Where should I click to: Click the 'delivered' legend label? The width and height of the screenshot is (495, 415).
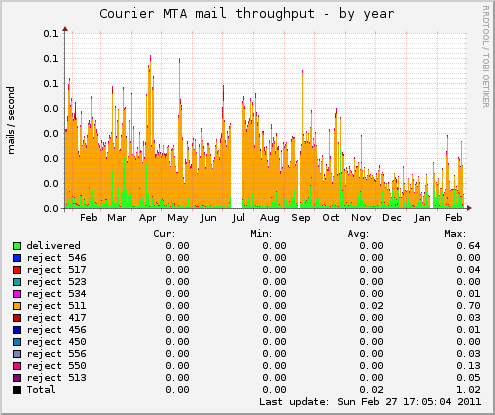pos(53,246)
